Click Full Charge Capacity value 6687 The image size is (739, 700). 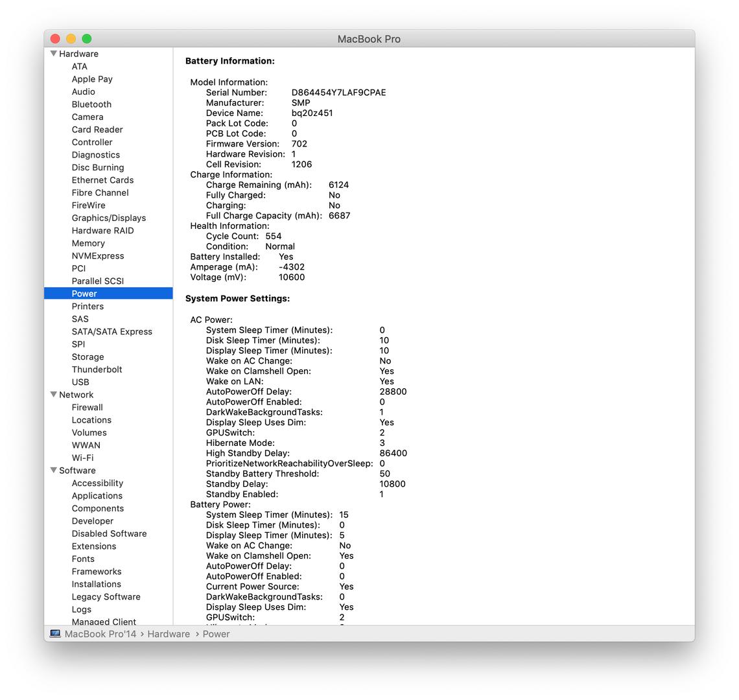coord(339,215)
